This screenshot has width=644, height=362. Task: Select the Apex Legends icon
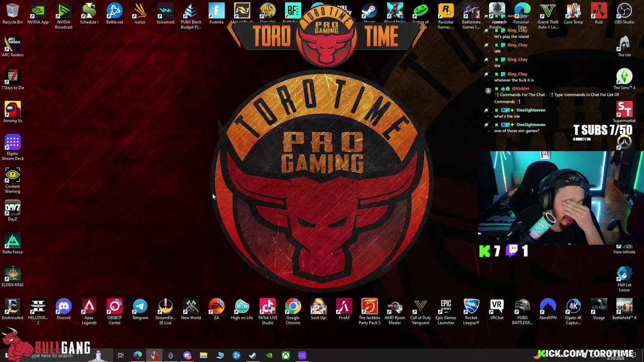(x=89, y=312)
